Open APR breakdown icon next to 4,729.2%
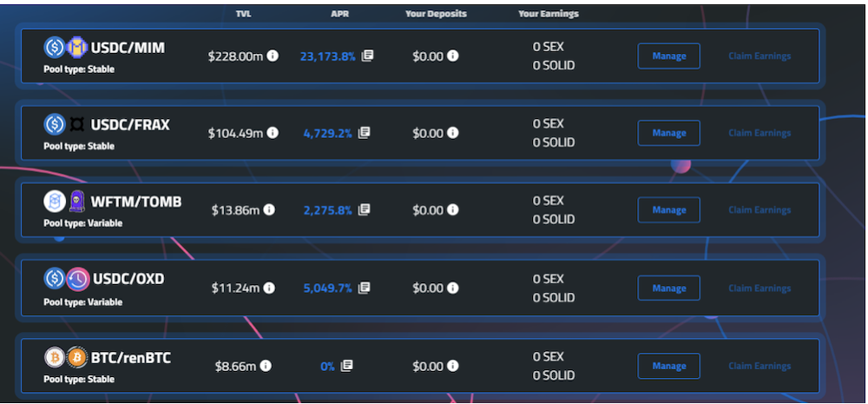 tap(364, 132)
